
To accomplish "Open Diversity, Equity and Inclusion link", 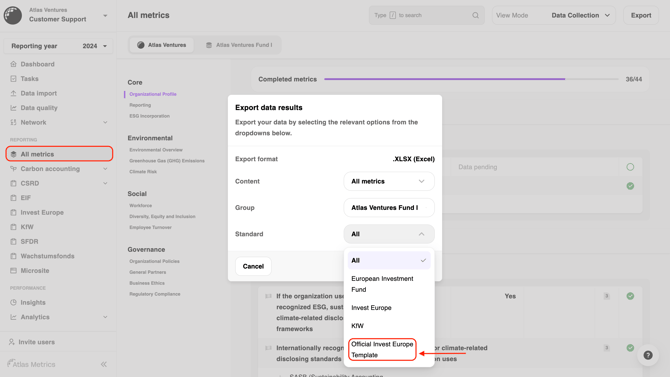I will click(162, 217).
